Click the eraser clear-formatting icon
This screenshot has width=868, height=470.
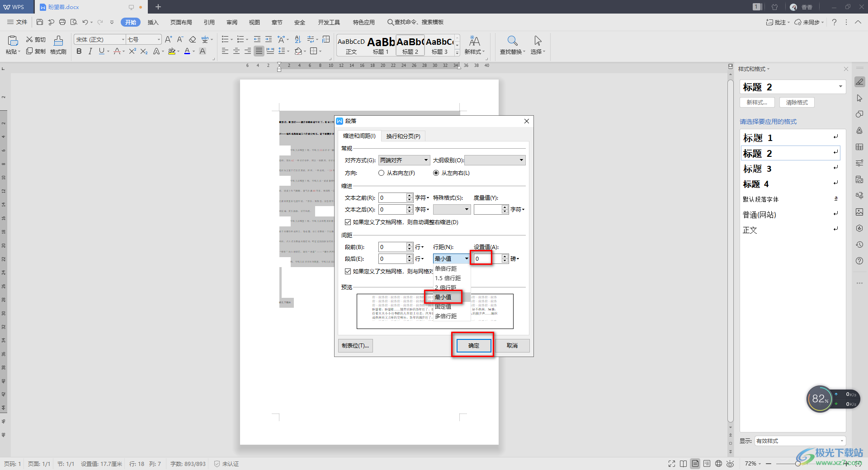[193, 40]
